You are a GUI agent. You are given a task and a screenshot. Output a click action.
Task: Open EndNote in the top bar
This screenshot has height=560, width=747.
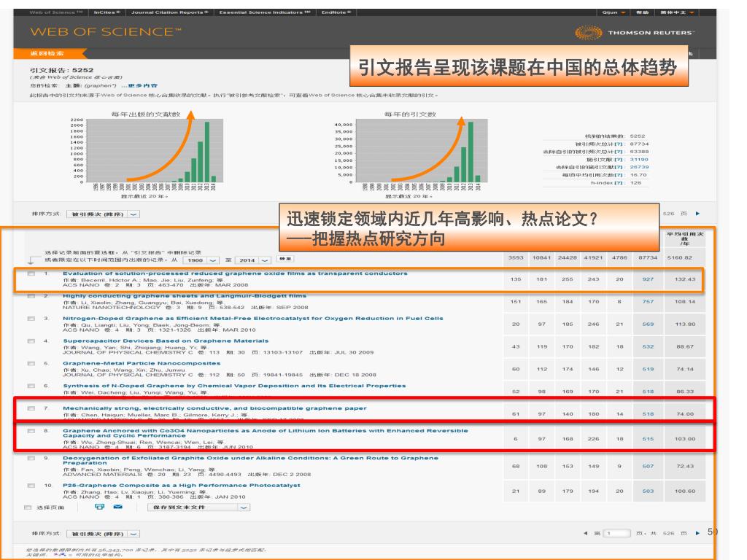[x=336, y=12]
